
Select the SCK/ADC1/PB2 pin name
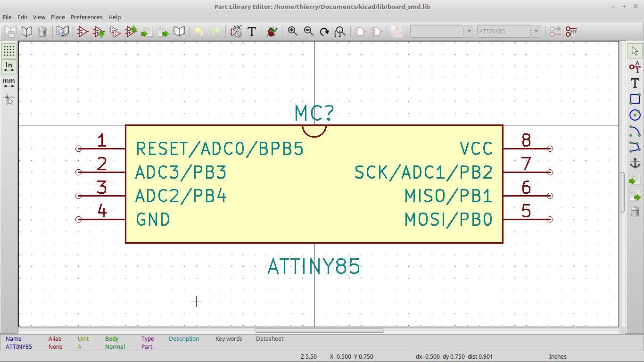tap(424, 173)
